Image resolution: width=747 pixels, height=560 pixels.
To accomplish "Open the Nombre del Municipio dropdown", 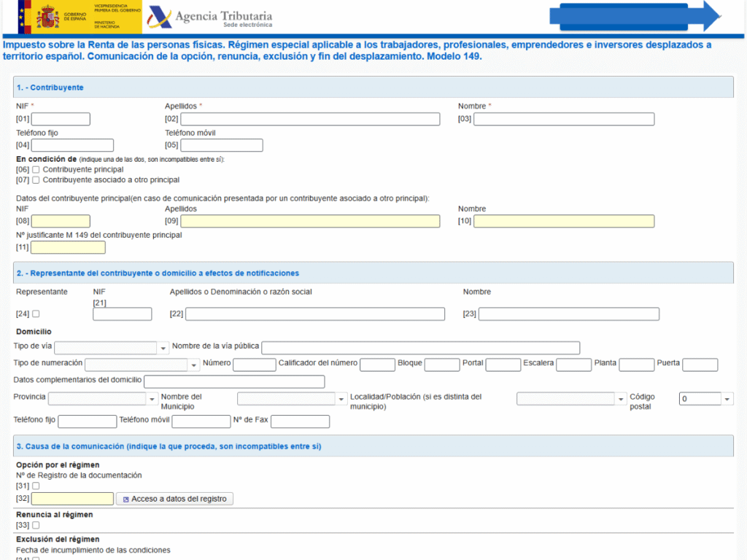I will [341, 398].
